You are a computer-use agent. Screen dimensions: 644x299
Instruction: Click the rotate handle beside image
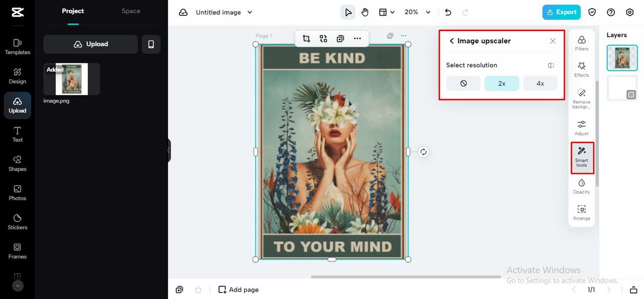tap(424, 152)
